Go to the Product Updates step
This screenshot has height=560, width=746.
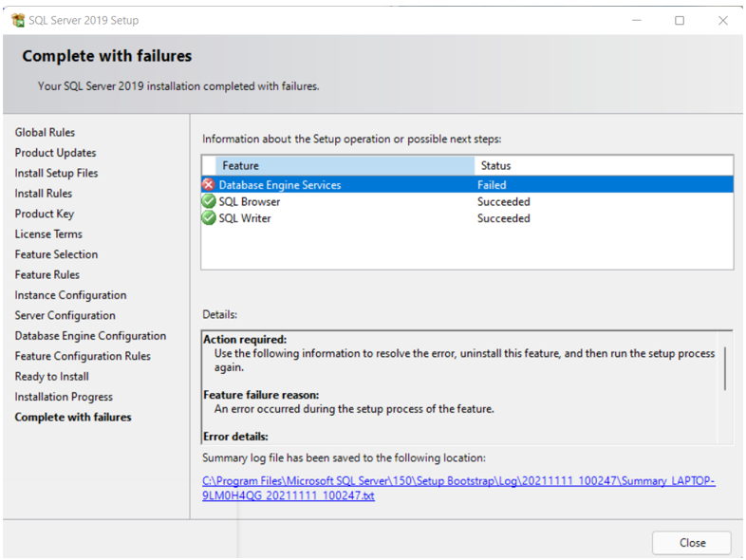pos(55,153)
